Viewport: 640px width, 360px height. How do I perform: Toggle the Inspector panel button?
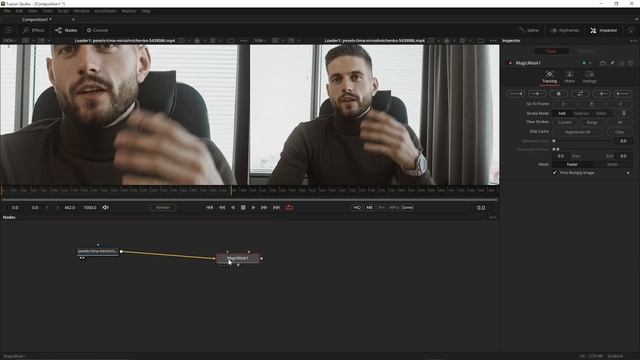point(604,30)
